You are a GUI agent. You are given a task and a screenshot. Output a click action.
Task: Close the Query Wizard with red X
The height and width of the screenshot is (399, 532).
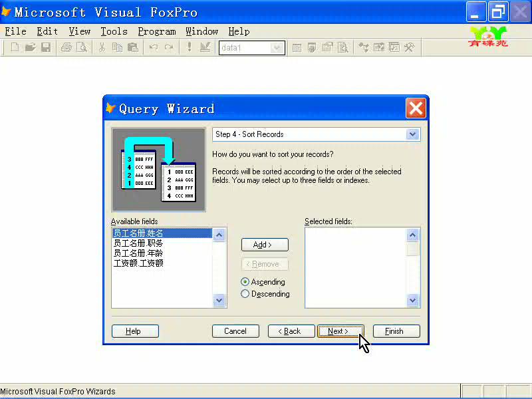(x=416, y=108)
